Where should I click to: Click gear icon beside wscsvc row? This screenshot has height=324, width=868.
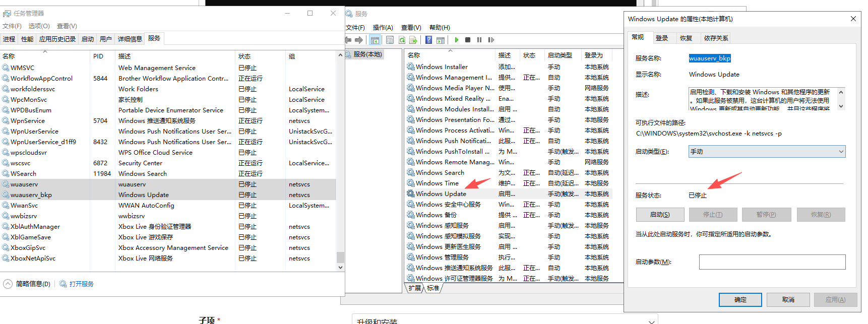click(6, 163)
